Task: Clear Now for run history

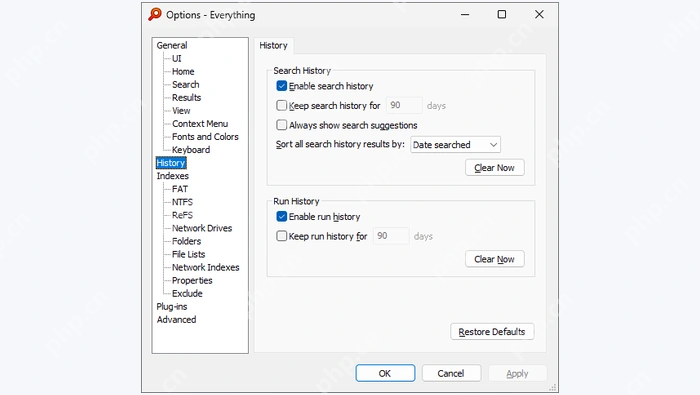Action: coord(495,259)
